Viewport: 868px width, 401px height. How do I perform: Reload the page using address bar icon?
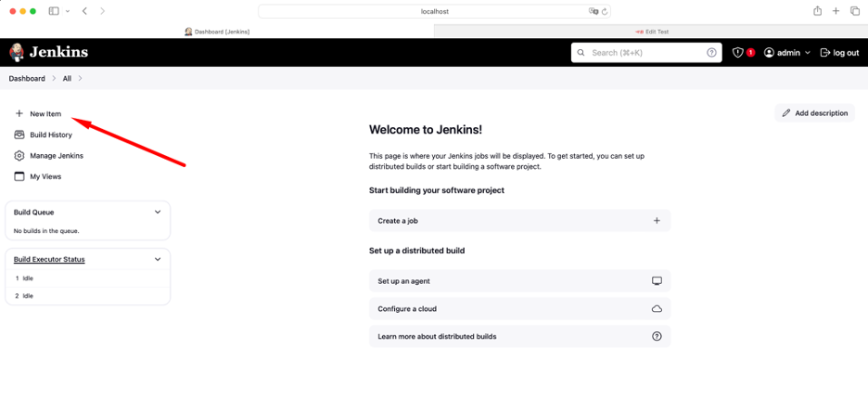coord(605,11)
